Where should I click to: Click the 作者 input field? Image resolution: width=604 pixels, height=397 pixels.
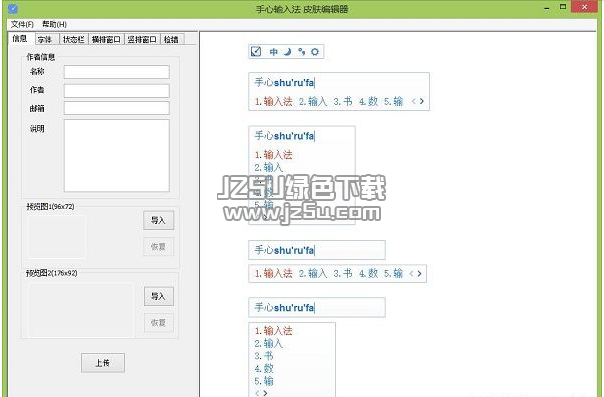pyautogui.click(x=117, y=91)
